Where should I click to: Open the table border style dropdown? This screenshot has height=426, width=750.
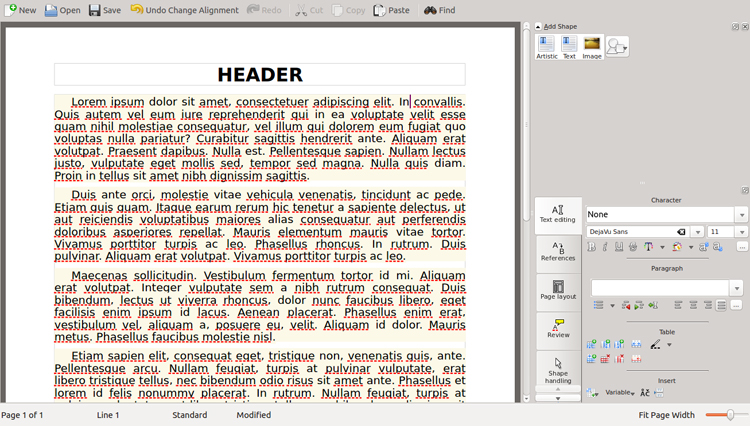[669, 345]
